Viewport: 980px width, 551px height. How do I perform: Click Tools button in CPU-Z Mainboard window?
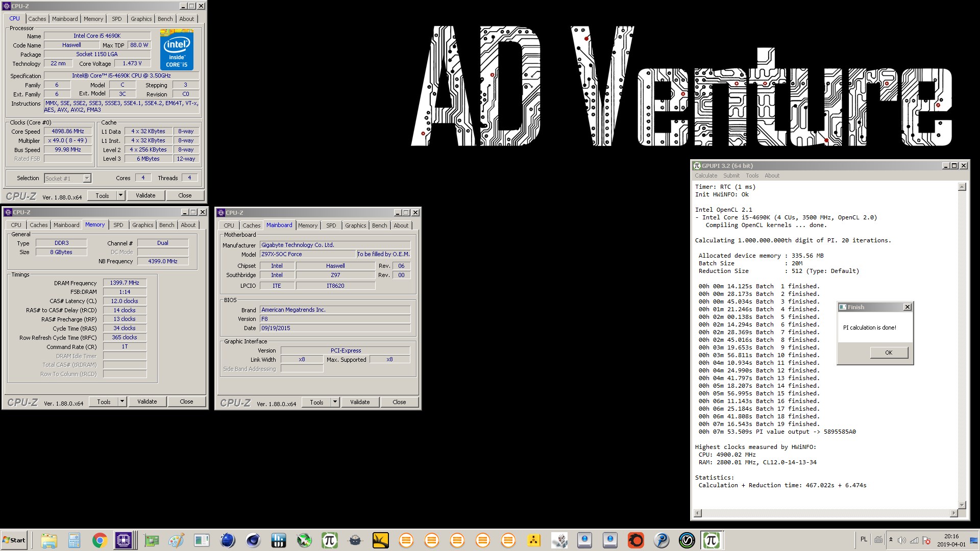(316, 402)
